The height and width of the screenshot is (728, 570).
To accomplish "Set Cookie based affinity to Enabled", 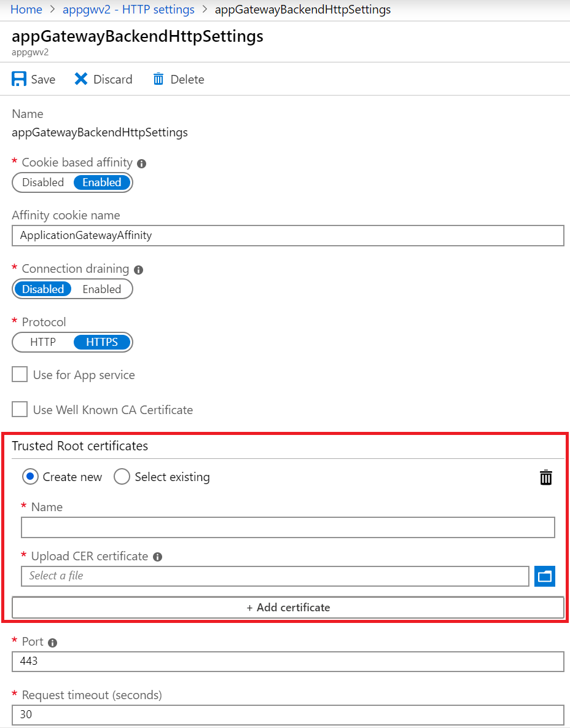I will [x=101, y=182].
